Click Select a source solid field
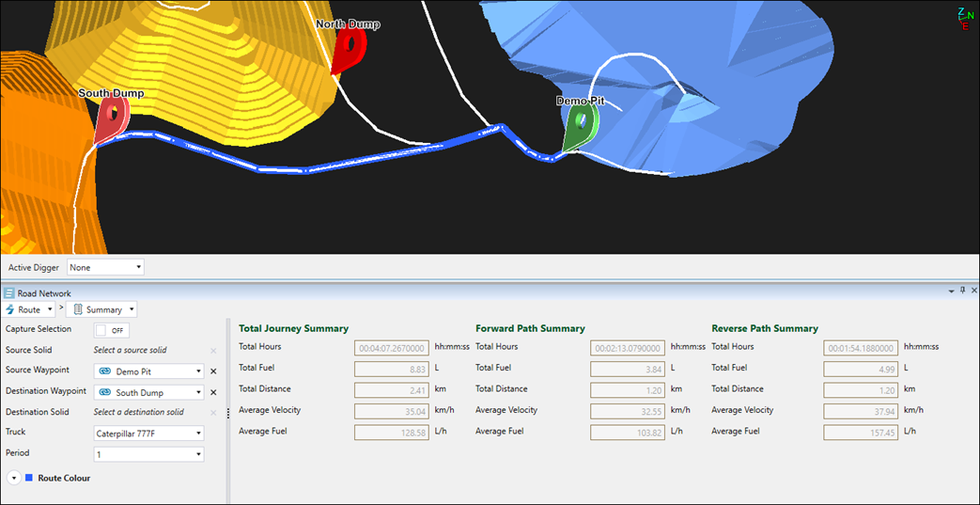Image resolution: width=980 pixels, height=505 pixels. coord(130,351)
